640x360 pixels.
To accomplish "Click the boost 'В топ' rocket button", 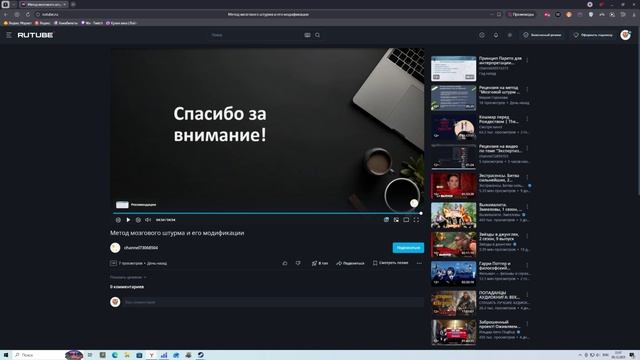I will tap(320, 263).
